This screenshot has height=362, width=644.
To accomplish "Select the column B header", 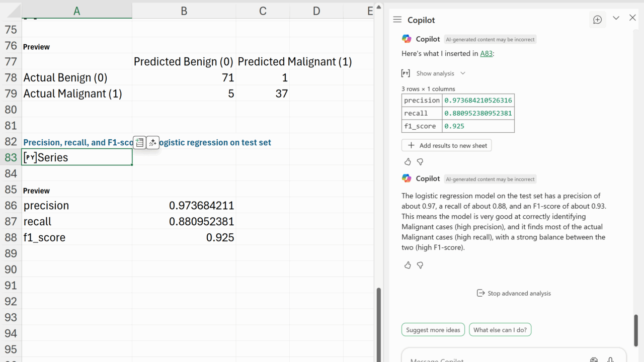I will [184, 11].
